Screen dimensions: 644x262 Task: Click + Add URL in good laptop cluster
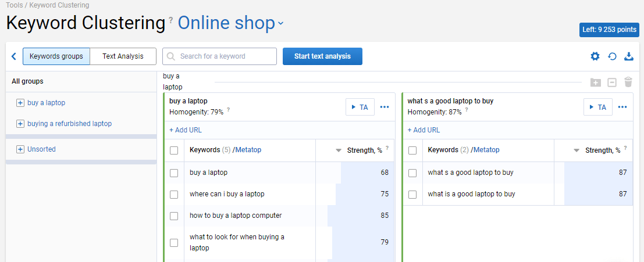tap(424, 130)
